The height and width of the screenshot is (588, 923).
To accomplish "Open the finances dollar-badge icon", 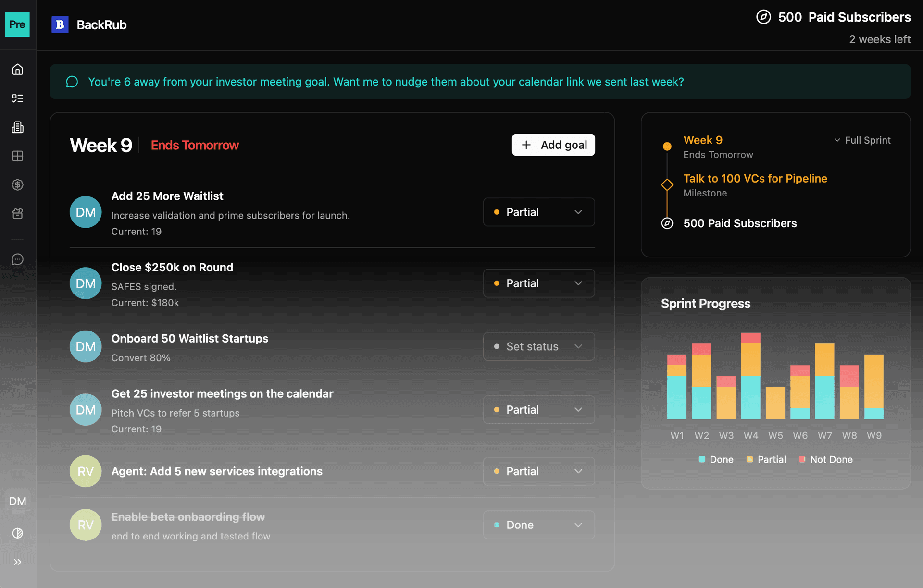I will pos(17,184).
